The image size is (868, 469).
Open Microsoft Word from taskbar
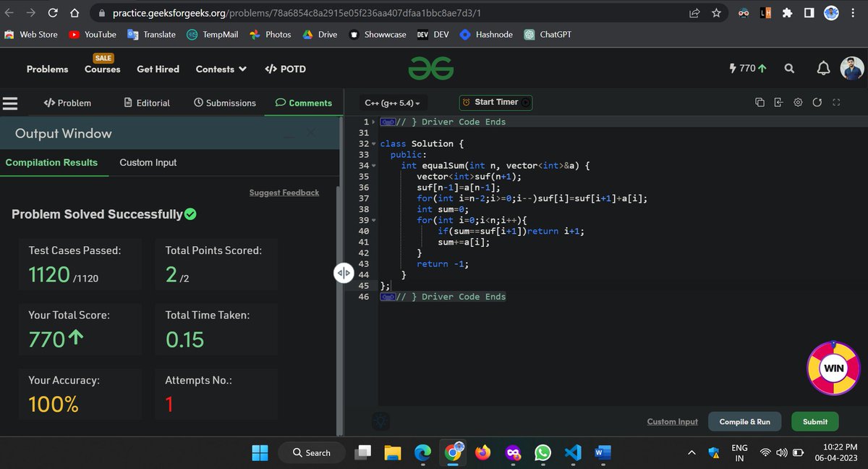pos(602,452)
